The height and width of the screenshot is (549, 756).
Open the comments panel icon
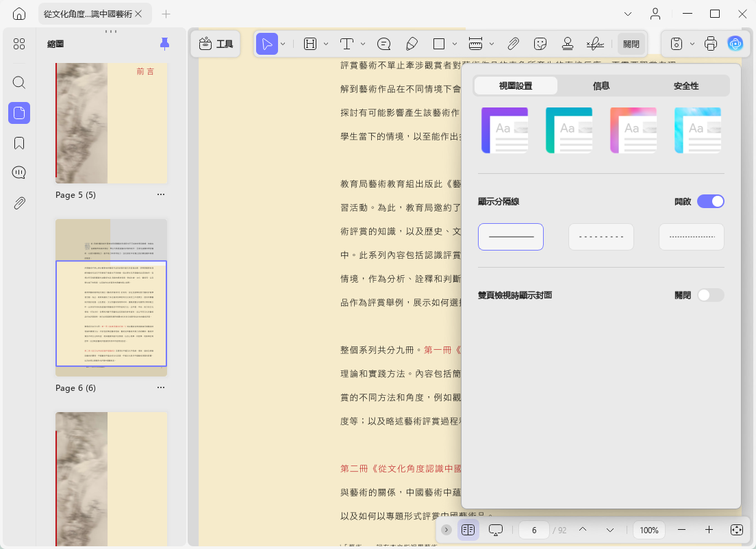point(18,173)
